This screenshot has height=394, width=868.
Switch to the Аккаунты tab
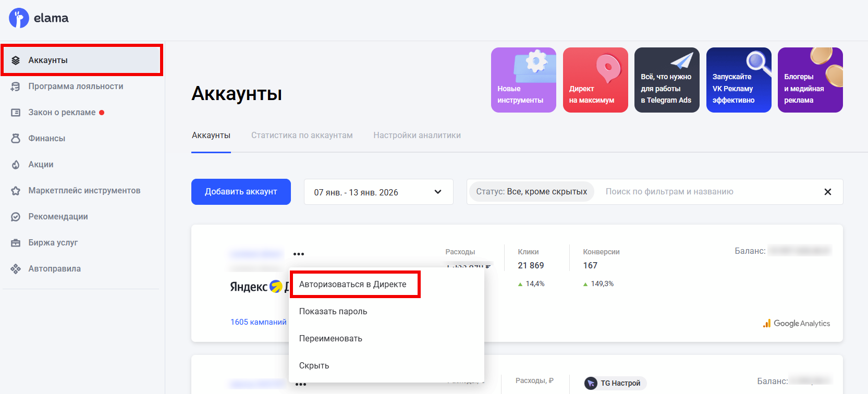tap(211, 136)
